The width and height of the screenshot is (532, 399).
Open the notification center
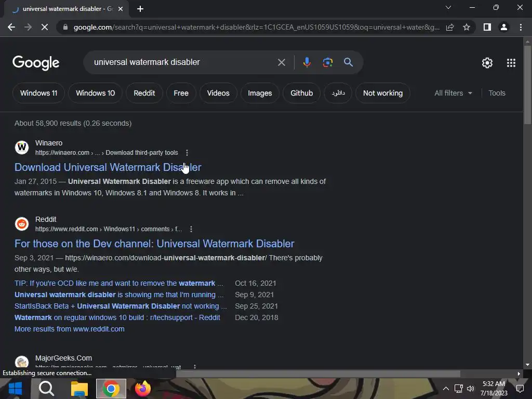click(520, 389)
